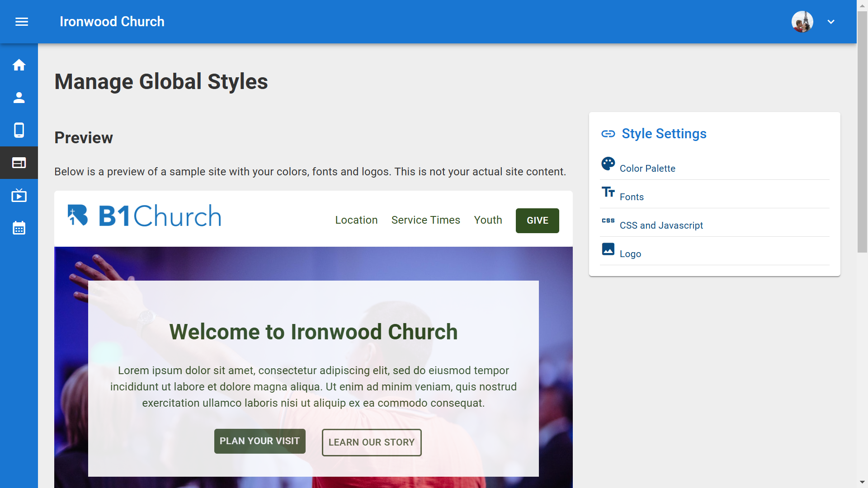Image resolution: width=868 pixels, height=488 pixels.
Task: Click the Color Palette icon
Action: tap(608, 164)
